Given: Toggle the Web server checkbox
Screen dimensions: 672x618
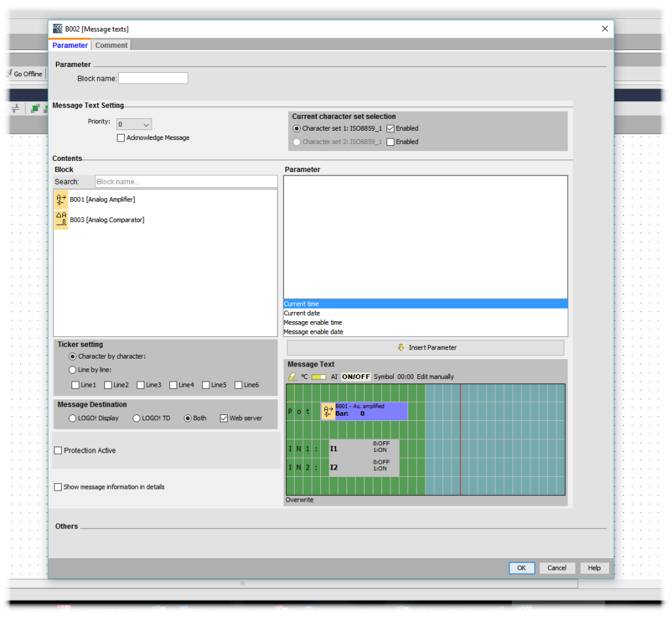Looking at the screenshot, I should (x=224, y=418).
